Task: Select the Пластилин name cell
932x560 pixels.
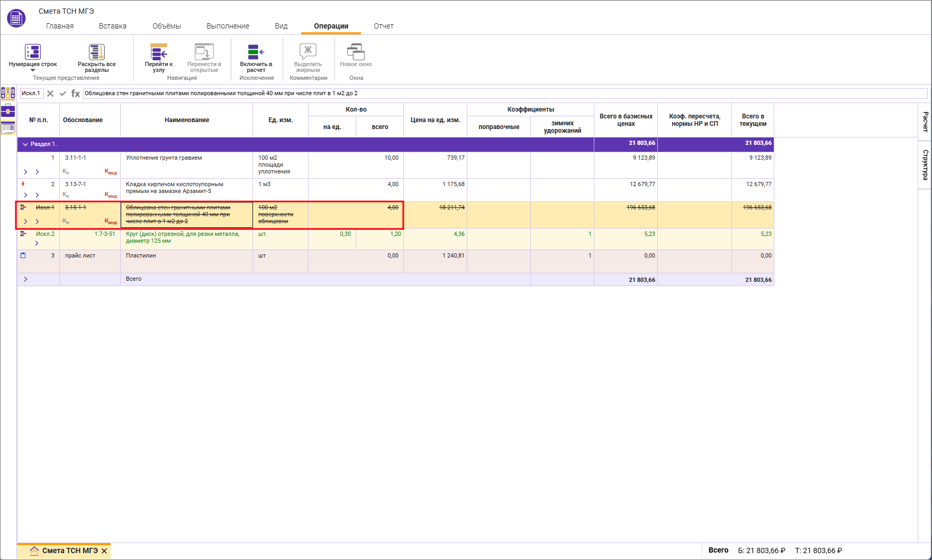Action: pos(186,261)
